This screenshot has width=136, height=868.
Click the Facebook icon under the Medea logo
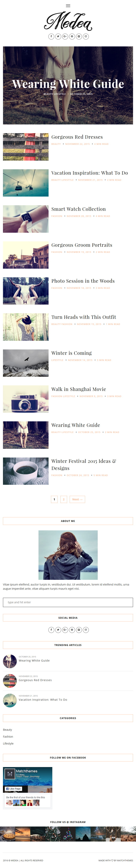[51, 36]
